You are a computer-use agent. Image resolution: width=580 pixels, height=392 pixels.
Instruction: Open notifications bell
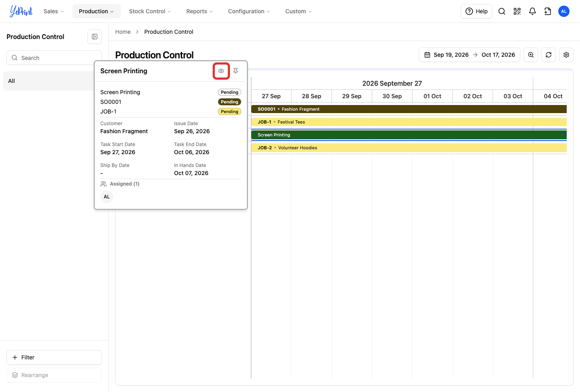532,11
